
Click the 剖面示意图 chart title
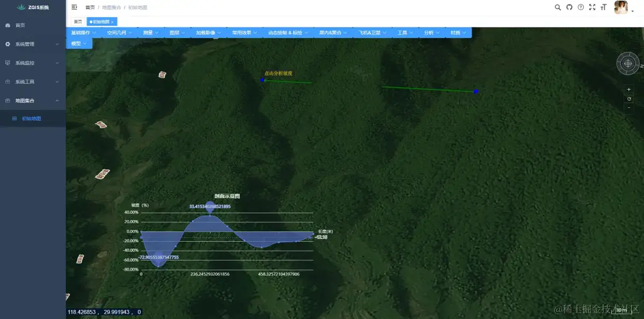click(x=227, y=197)
